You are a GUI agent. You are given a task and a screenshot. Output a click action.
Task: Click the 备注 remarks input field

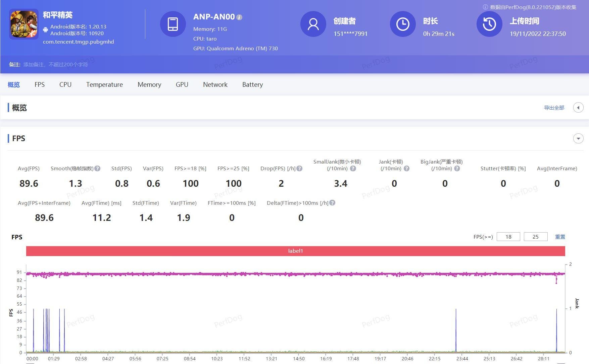56,65
